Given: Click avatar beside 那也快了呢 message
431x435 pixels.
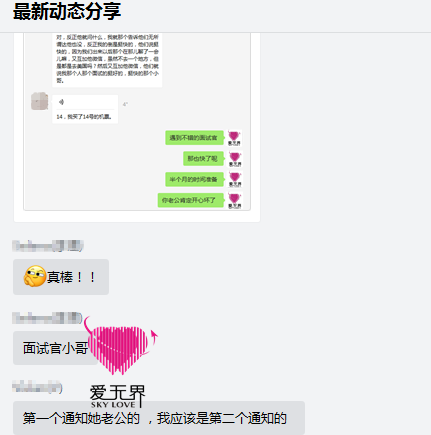Looking at the screenshot, I should coord(234,159).
